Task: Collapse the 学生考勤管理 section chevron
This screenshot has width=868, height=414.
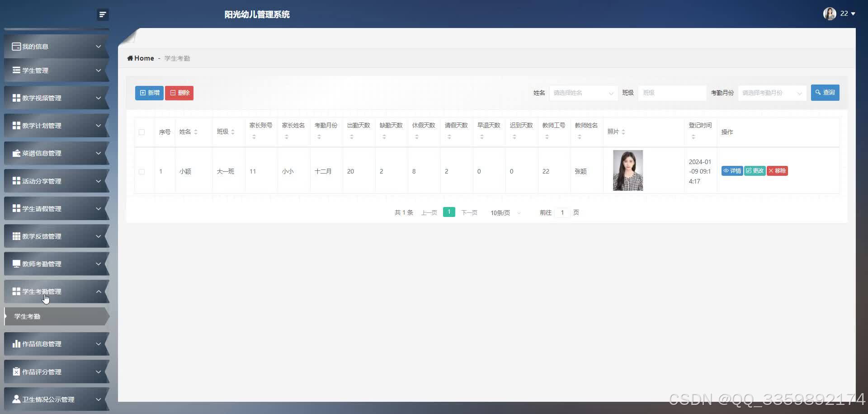Action: (x=99, y=292)
